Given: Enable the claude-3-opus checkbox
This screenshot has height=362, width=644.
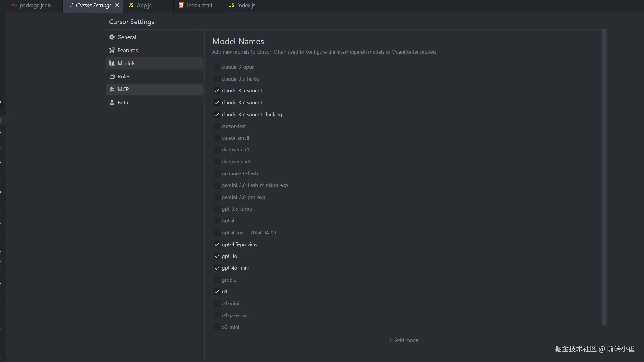Looking at the screenshot, I should click(x=217, y=67).
